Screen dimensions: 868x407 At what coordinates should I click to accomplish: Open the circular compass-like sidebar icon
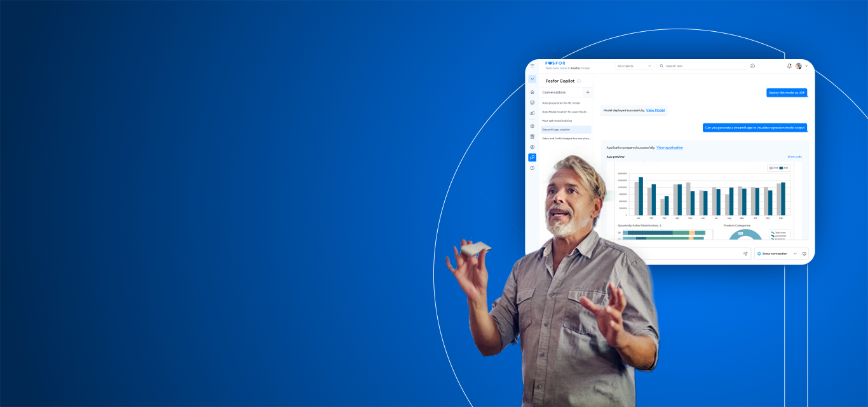click(532, 147)
